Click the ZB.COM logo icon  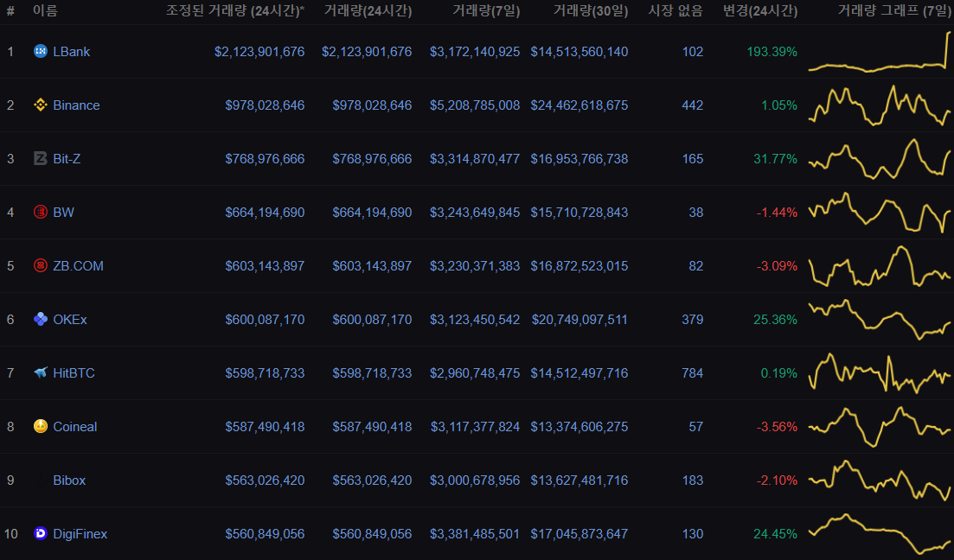click(x=40, y=265)
